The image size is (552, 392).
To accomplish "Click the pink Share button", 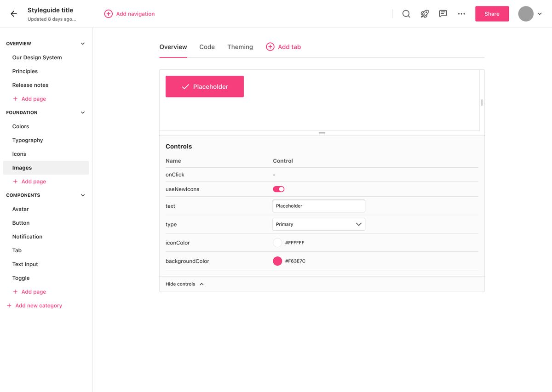I will pyautogui.click(x=492, y=14).
